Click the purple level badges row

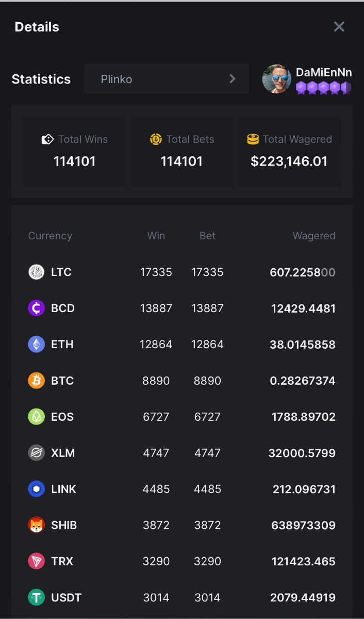point(323,88)
